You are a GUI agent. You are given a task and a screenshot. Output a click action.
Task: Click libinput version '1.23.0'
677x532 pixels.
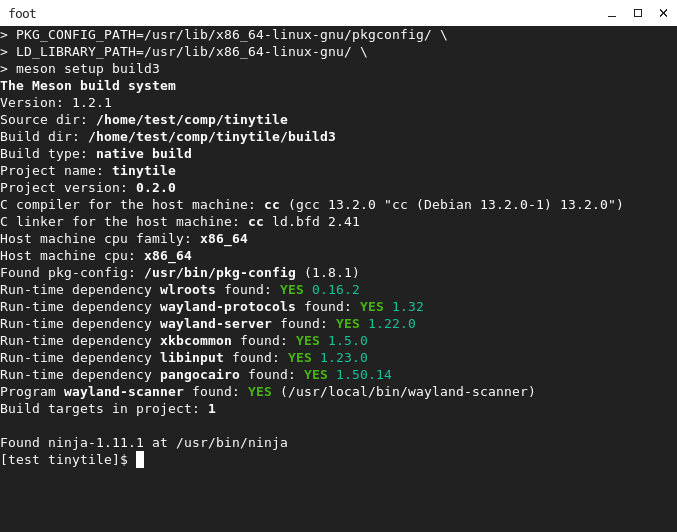point(344,358)
